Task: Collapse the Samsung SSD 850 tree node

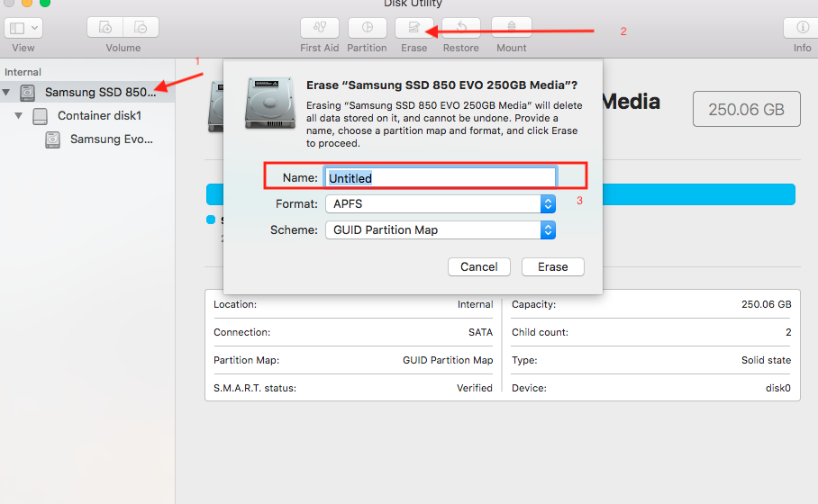Action: (6, 93)
